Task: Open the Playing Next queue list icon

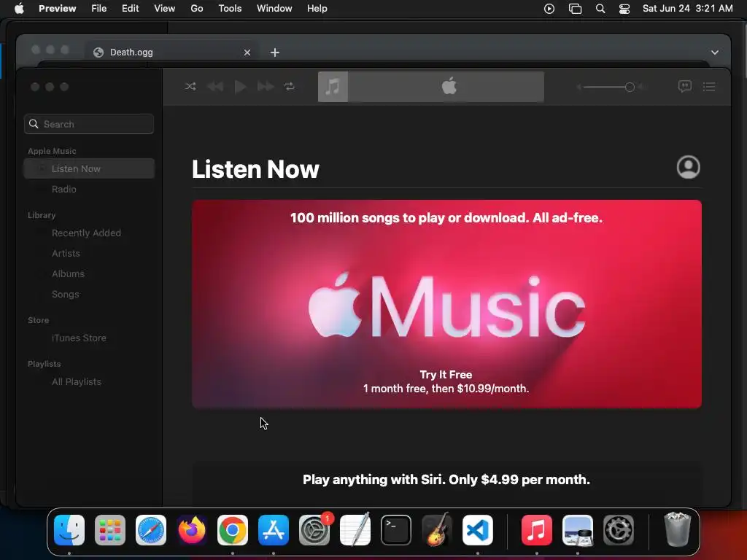Action: (x=709, y=87)
